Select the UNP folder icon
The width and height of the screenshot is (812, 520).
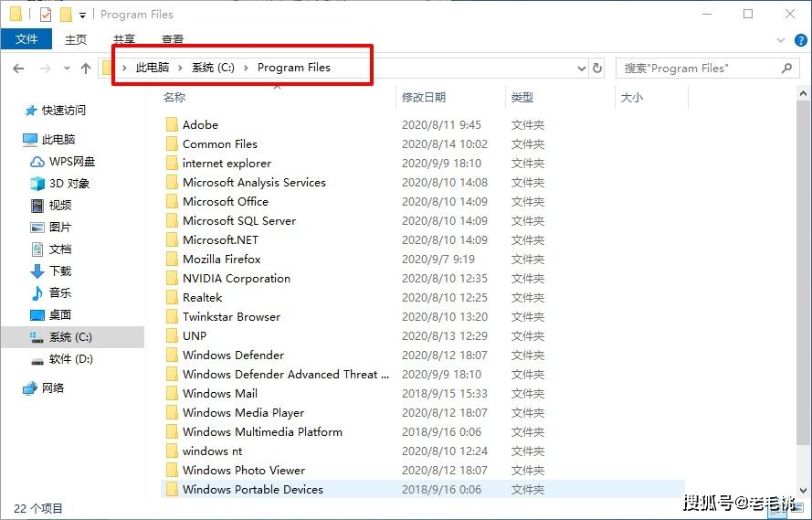(x=173, y=335)
